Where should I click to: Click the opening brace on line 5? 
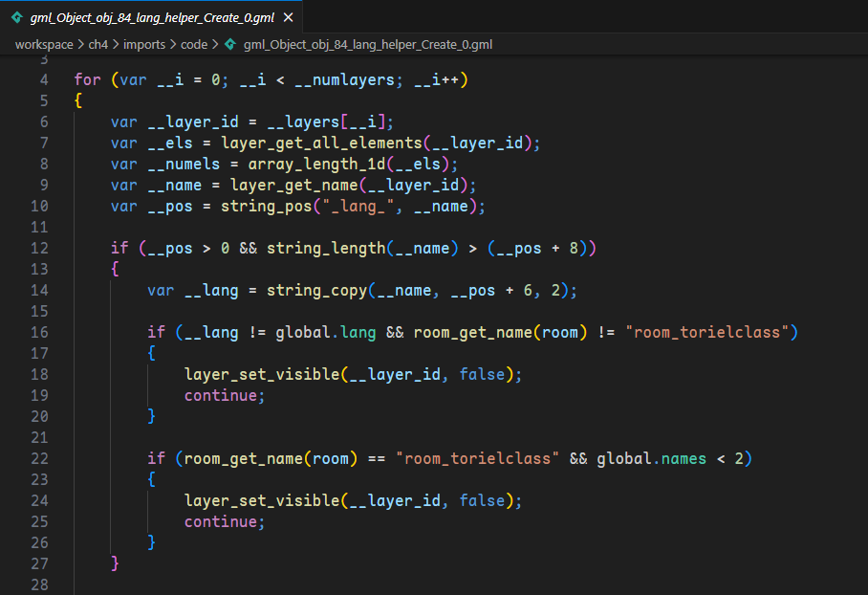[78, 100]
